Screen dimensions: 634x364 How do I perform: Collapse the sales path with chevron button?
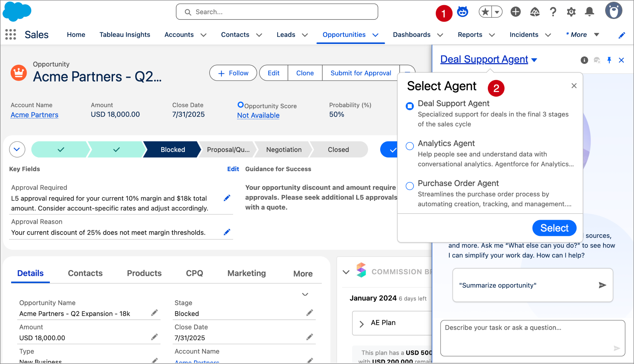tap(17, 149)
